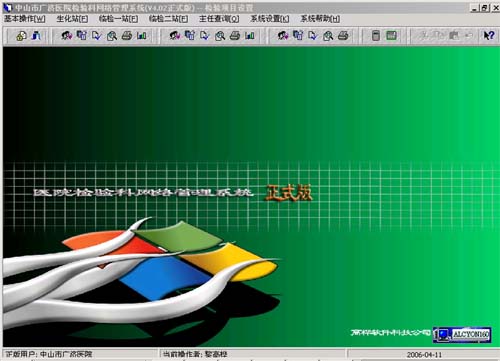Viewport: 500px width, 361px height.
Task: Click the third toolbar group's patient face icon
Action: [283, 36]
